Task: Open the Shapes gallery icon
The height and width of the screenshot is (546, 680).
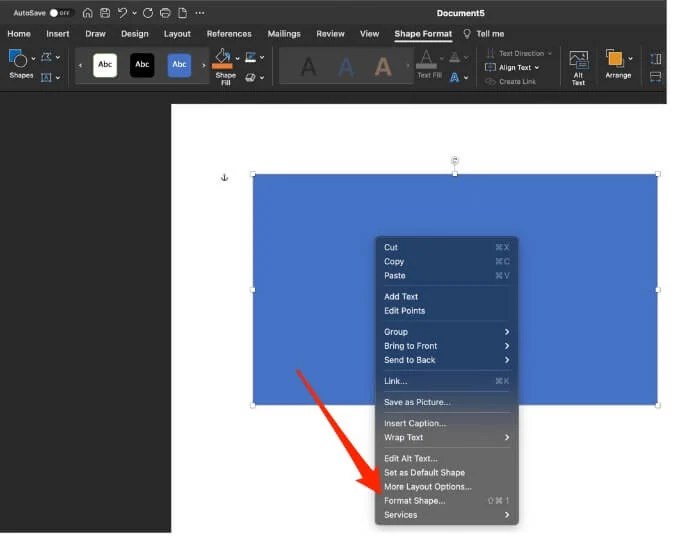Action: coord(18,59)
